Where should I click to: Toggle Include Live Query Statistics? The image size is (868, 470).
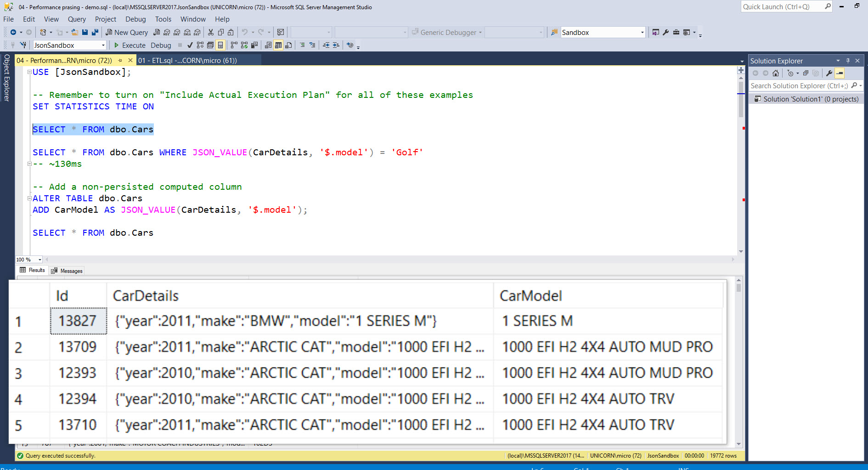pos(244,45)
